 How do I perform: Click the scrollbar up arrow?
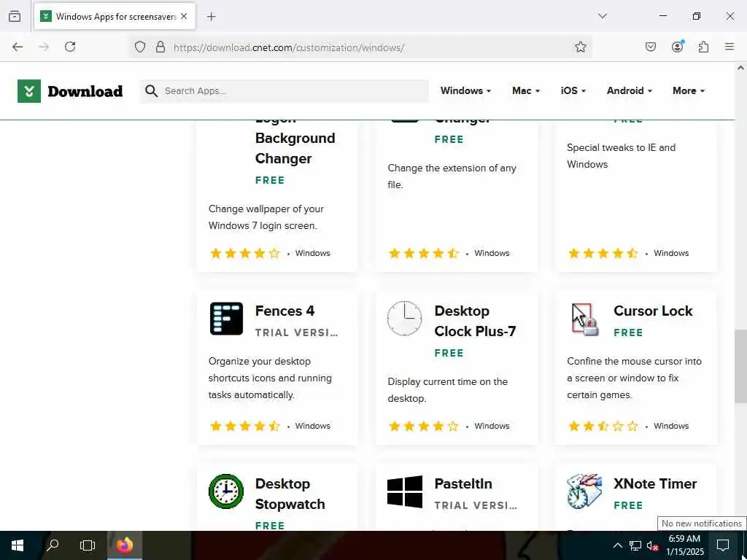pos(740,68)
